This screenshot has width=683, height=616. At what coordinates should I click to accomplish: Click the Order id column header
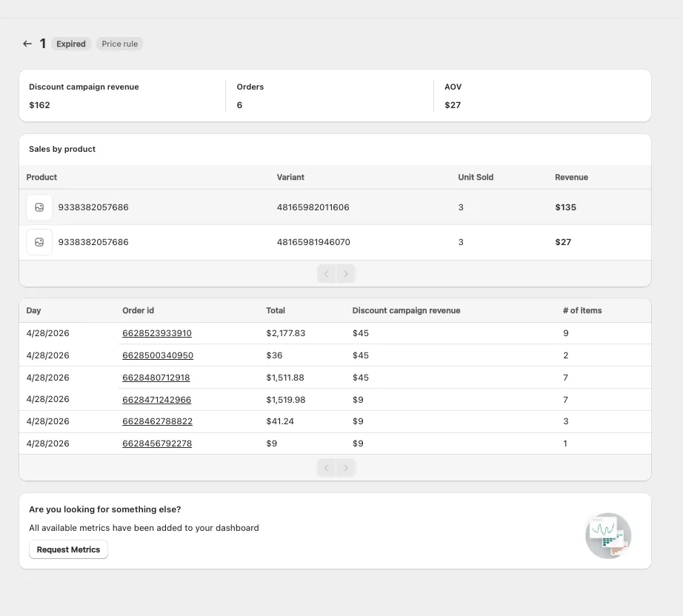[x=138, y=310]
